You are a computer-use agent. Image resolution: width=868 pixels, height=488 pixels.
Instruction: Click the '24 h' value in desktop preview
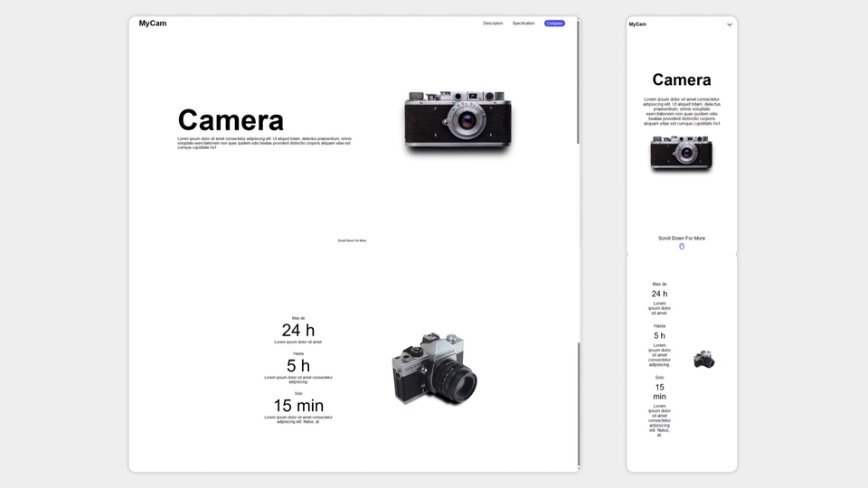[x=297, y=331]
